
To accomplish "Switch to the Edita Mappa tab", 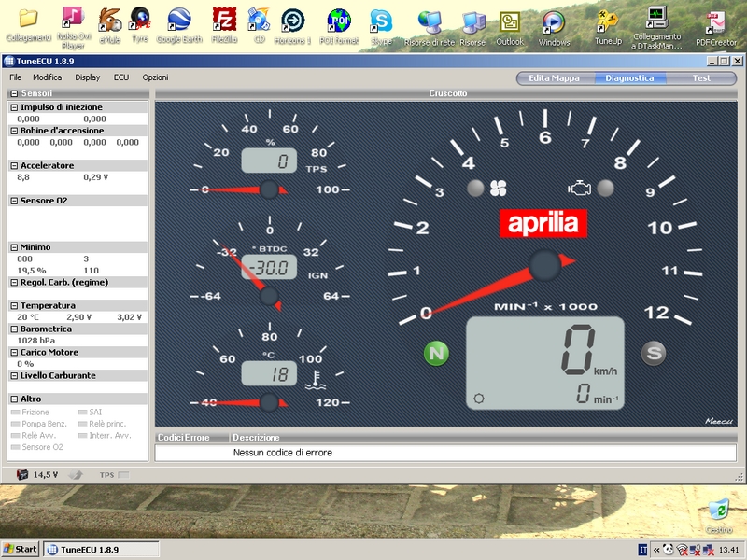I will (x=554, y=78).
